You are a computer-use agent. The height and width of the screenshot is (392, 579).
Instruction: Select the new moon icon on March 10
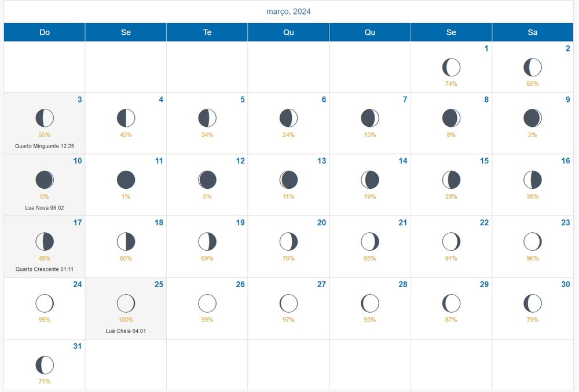[45, 179]
